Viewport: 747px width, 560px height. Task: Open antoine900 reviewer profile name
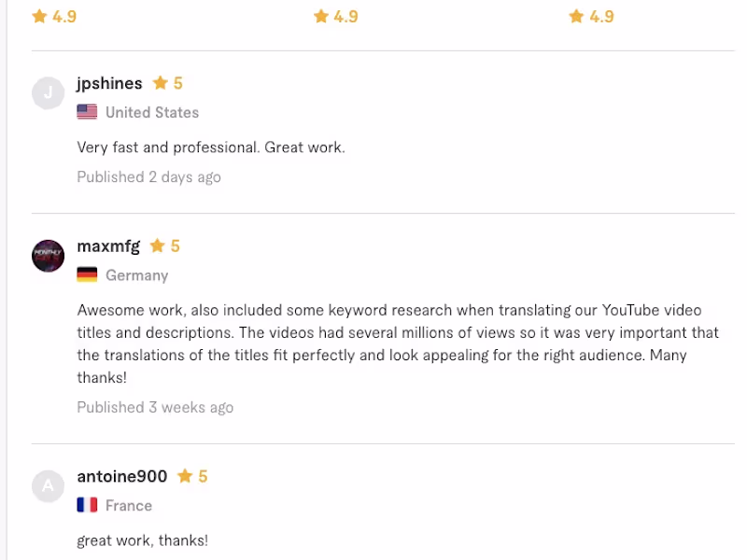point(121,476)
